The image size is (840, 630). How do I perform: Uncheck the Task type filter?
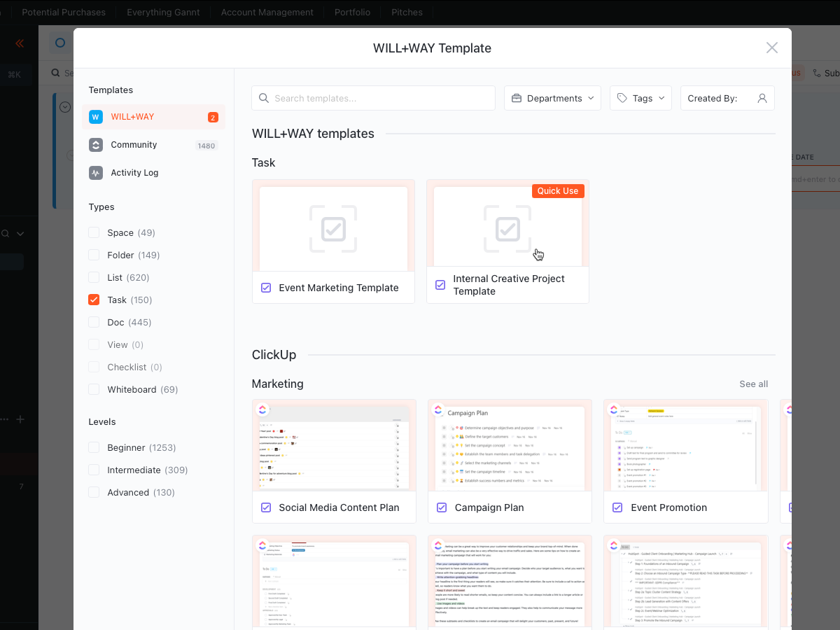pos(94,300)
